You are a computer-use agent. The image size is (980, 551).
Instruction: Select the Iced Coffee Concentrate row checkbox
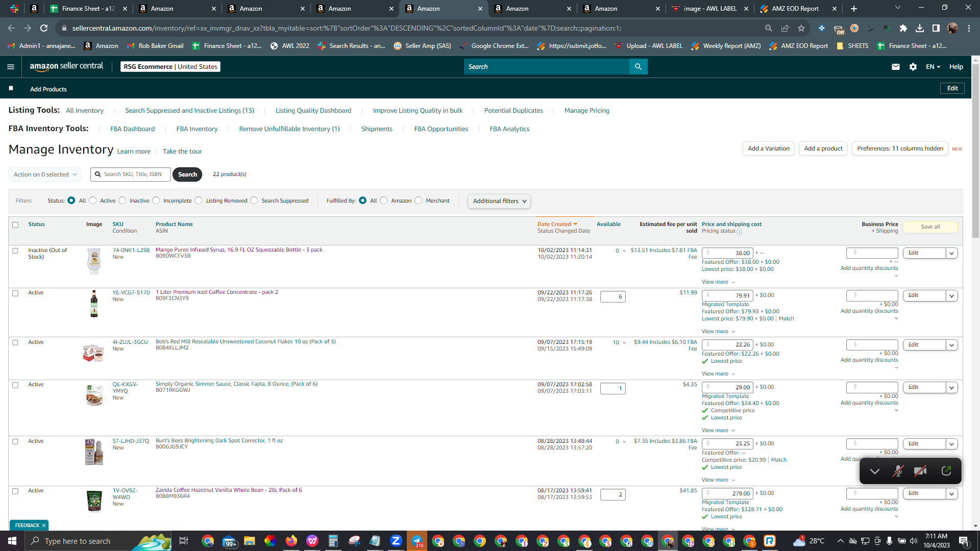[x=15, y=293]
